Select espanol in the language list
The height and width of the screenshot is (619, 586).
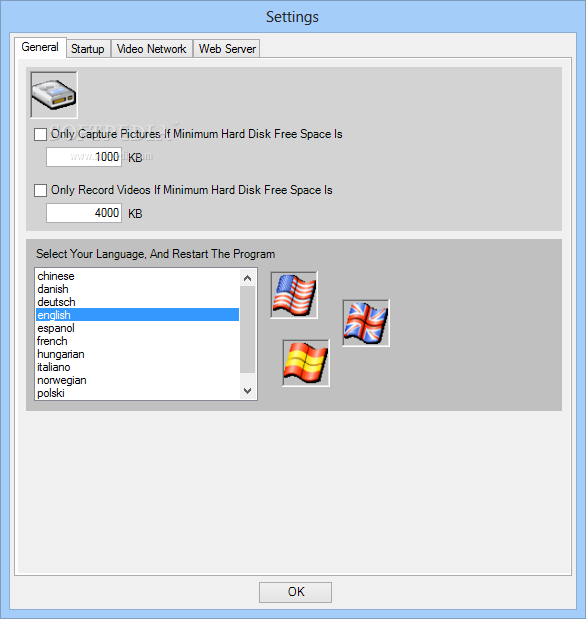tap(137, 328)
